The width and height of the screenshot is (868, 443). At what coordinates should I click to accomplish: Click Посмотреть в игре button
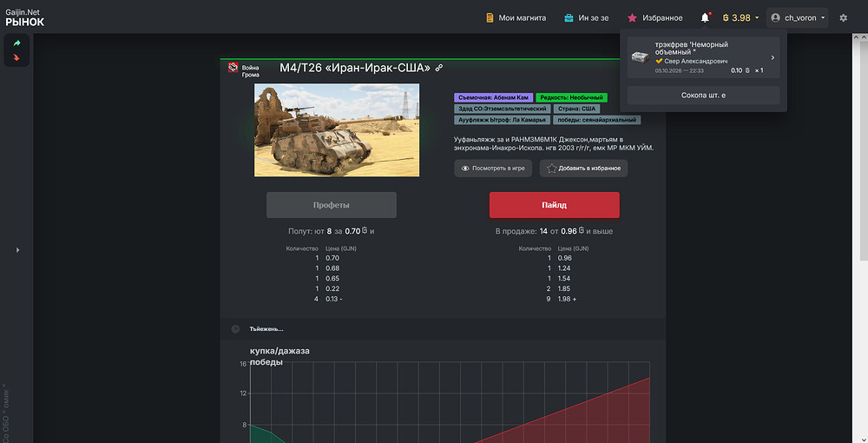point(493,169)
